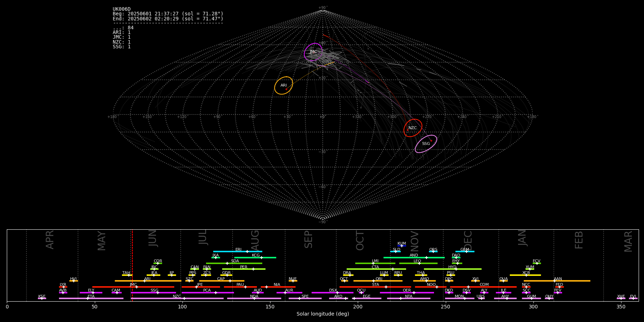
Task: Click the AAN shower bar
Action: click(x=557, y=281)
